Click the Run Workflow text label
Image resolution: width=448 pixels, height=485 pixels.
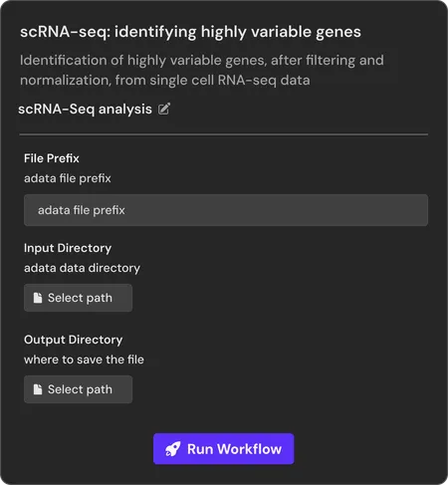pyautogui.click(x=234, y=449)
